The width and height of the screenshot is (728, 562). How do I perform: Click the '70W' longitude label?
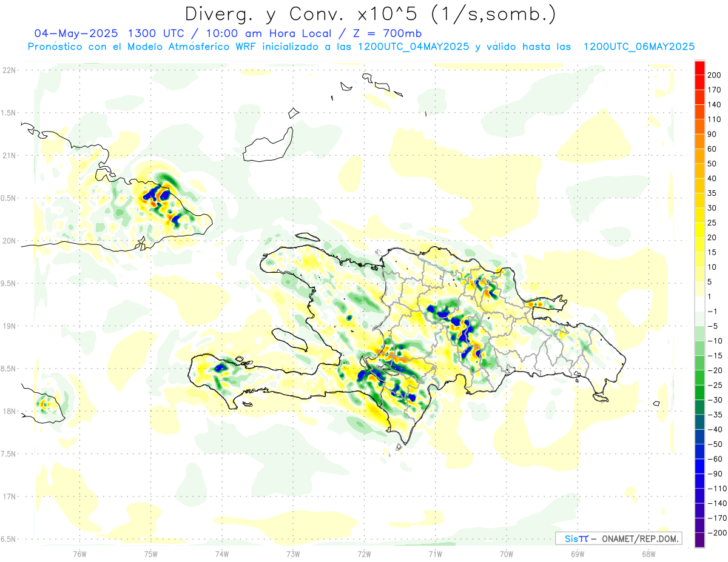507,554
